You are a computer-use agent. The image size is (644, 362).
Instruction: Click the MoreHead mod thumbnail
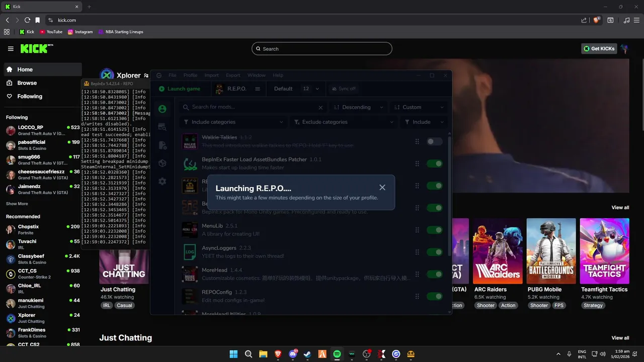pyautogui.click(x=190, y=274)
